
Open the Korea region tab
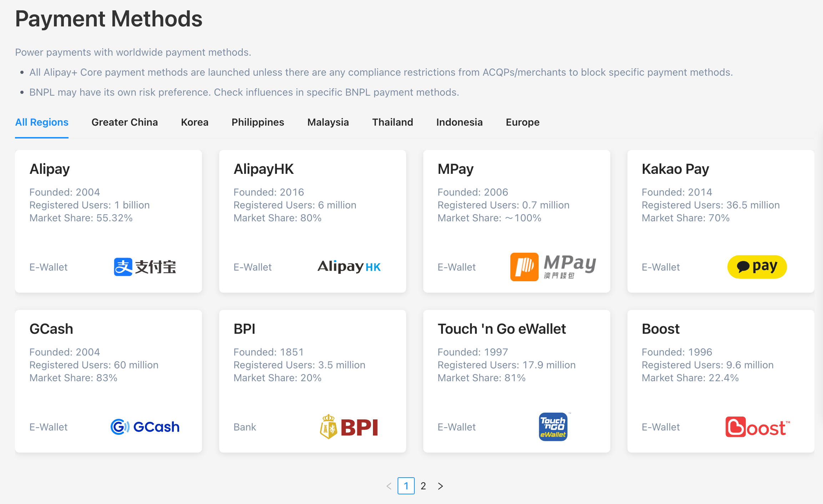point(195,122)
